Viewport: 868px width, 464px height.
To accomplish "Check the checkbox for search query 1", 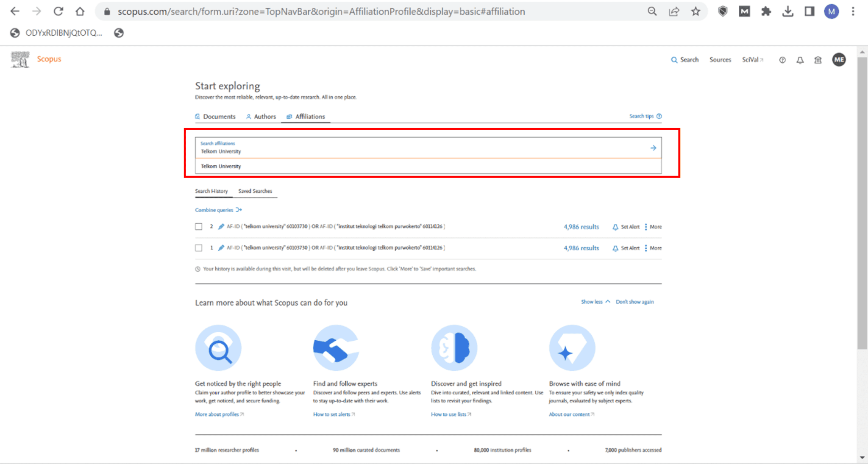I will (x=198, y=248).
